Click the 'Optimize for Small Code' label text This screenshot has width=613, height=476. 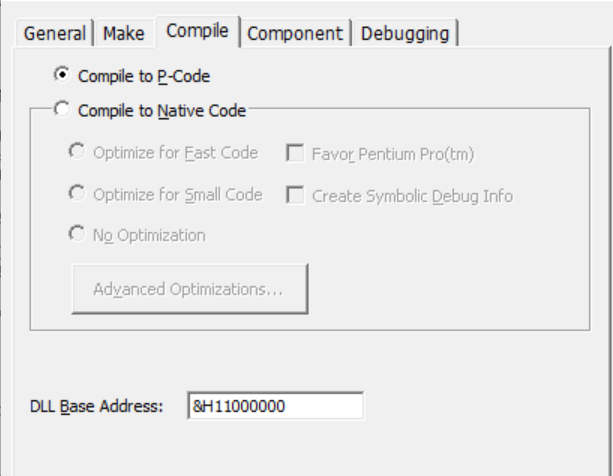tap(177, 195)
